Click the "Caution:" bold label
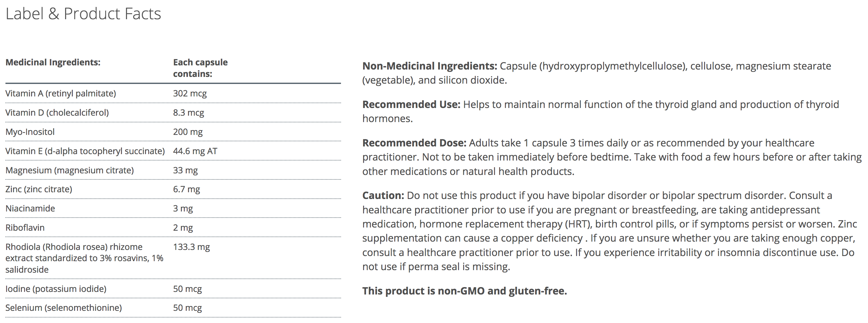Screen dimensions: 868x323 (x=383, y=195)
